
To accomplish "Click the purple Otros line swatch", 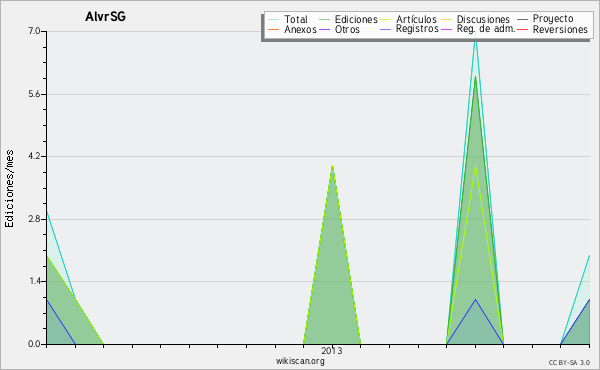I will 324,29.
